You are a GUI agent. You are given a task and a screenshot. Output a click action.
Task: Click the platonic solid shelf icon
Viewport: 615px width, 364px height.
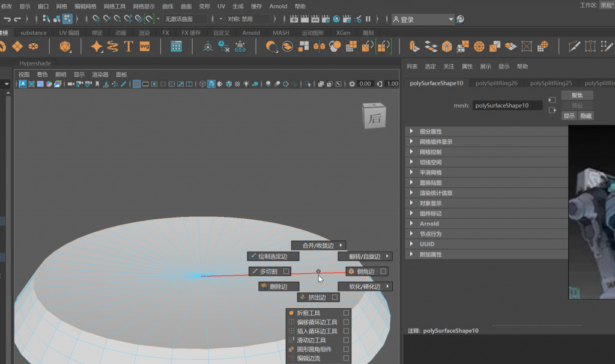(65, 46)
